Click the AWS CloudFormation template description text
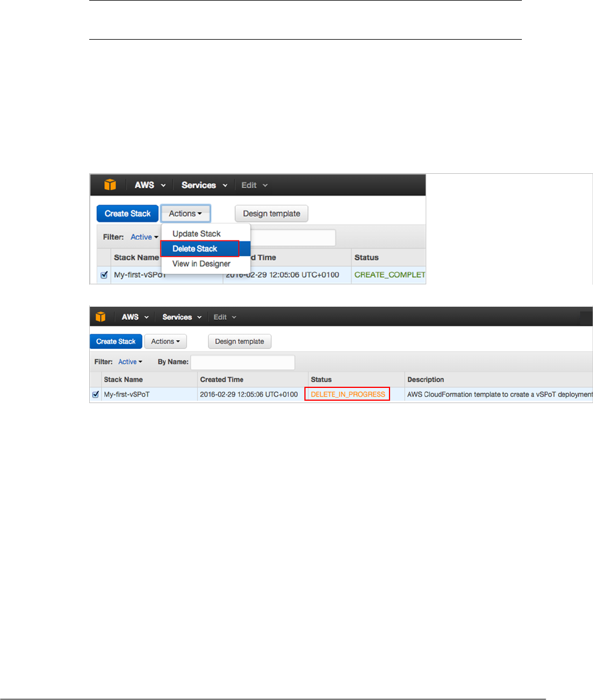The height and width of the screenshot is (700, 593). pos(500,394)
